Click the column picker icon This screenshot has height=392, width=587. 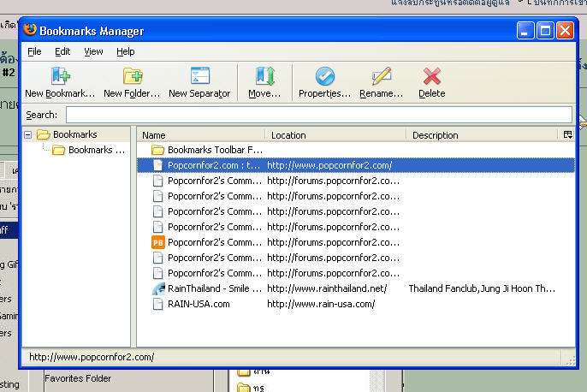[x=567, y=134]
